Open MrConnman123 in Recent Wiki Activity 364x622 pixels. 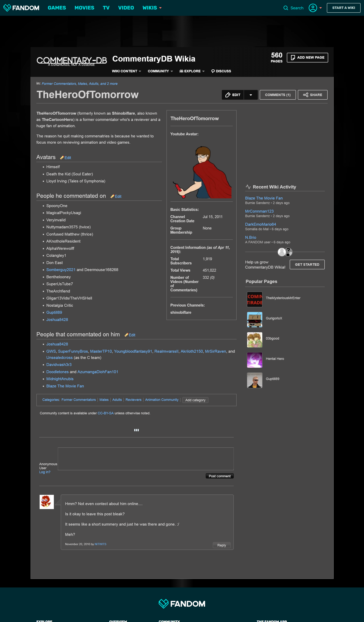[x=259, y=211]
